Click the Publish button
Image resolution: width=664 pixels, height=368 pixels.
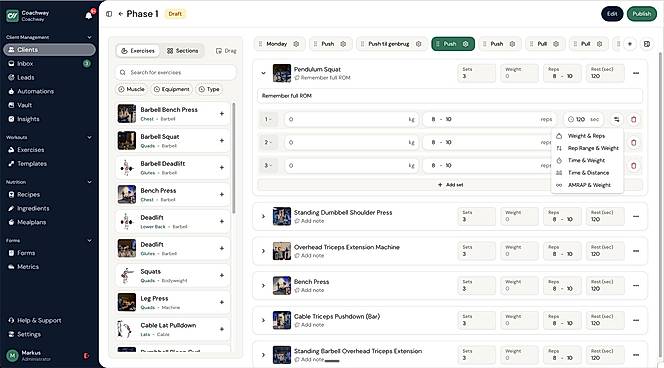pyautogui.click(x=642, y=14)
